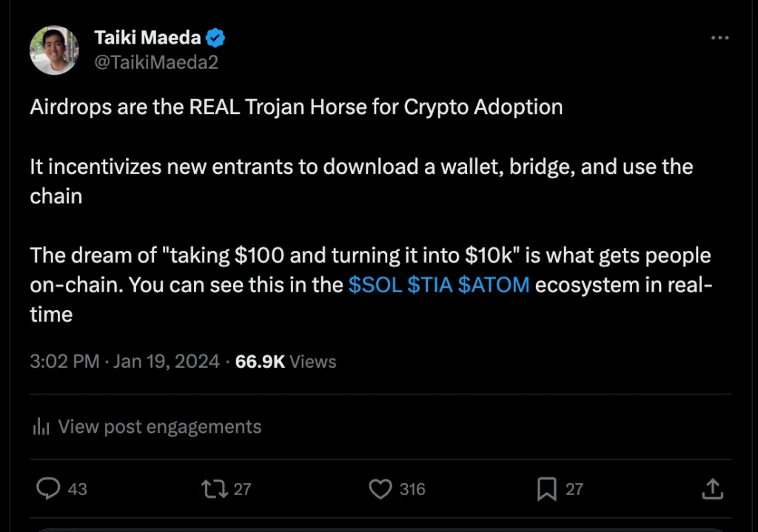
Task: Click the 66.9K Views count
Action: coord(286,362)
